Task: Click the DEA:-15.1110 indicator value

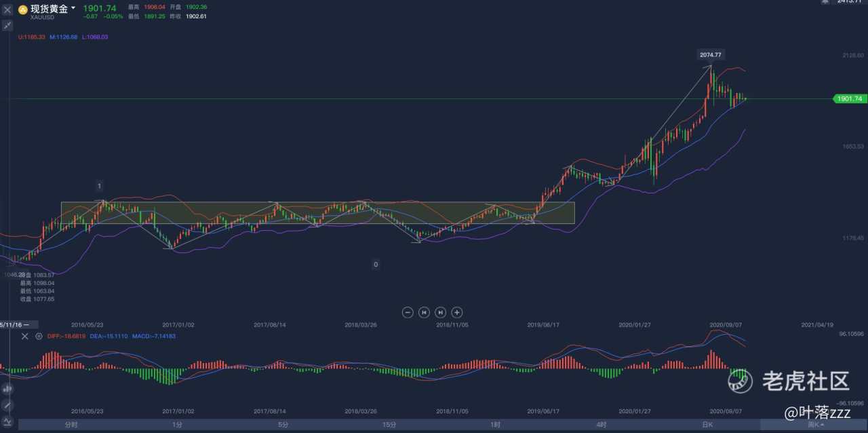Action: pos(109,336)
